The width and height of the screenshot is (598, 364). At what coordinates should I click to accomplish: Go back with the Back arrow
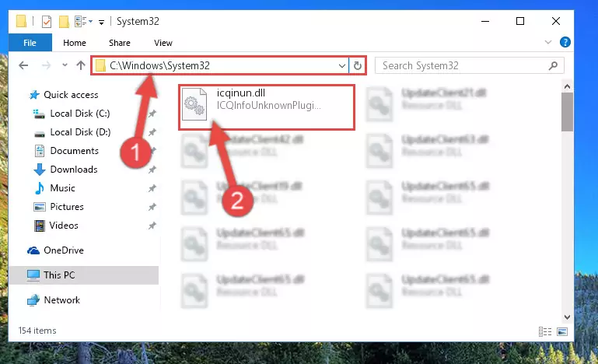pyautogui.click(x=23, y=65)
